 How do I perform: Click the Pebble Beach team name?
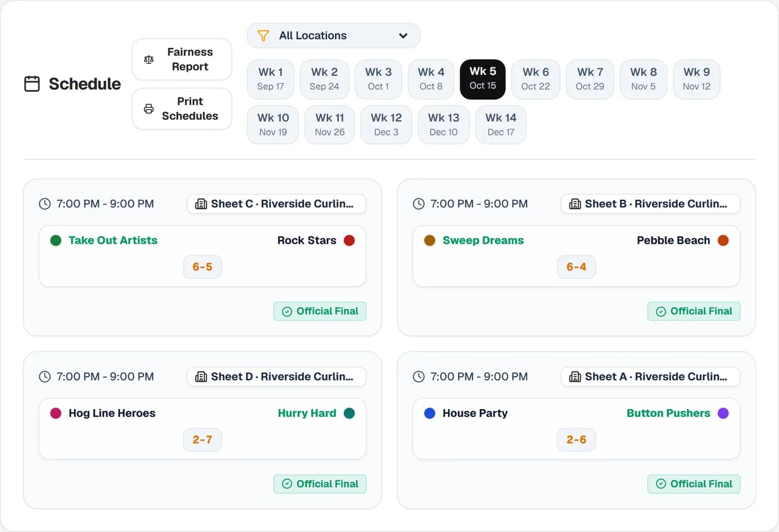pyautogui.click(x=673, y=240)
